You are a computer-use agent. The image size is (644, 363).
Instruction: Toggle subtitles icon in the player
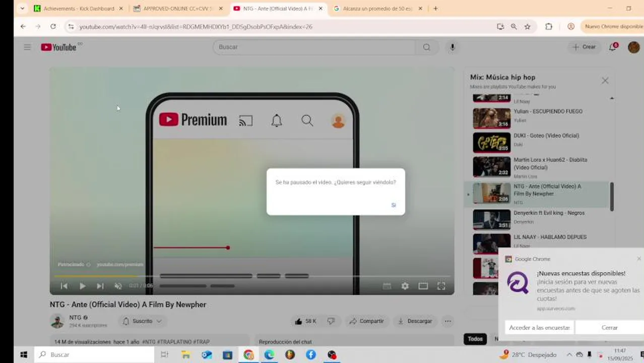387,286
